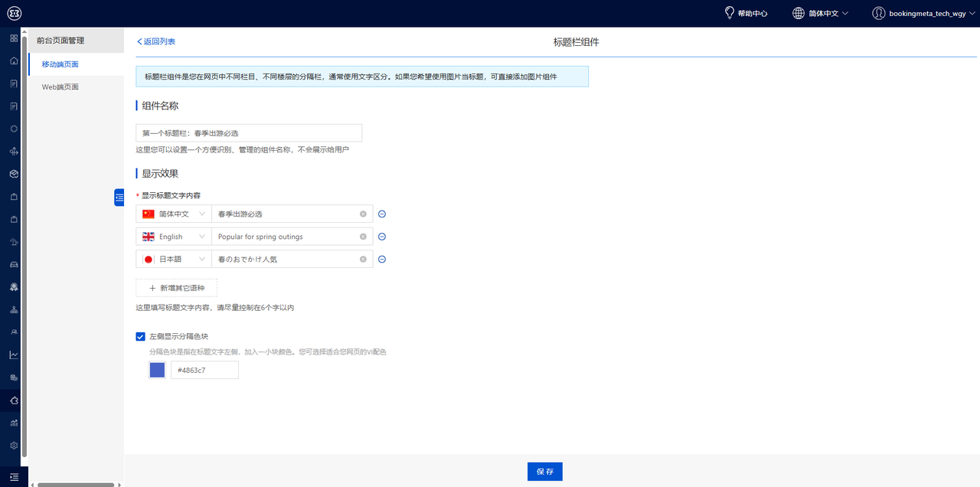
Task: Uncheck the 左侧显示分隔色块 checkbox
Action: [x=140, y=336]
